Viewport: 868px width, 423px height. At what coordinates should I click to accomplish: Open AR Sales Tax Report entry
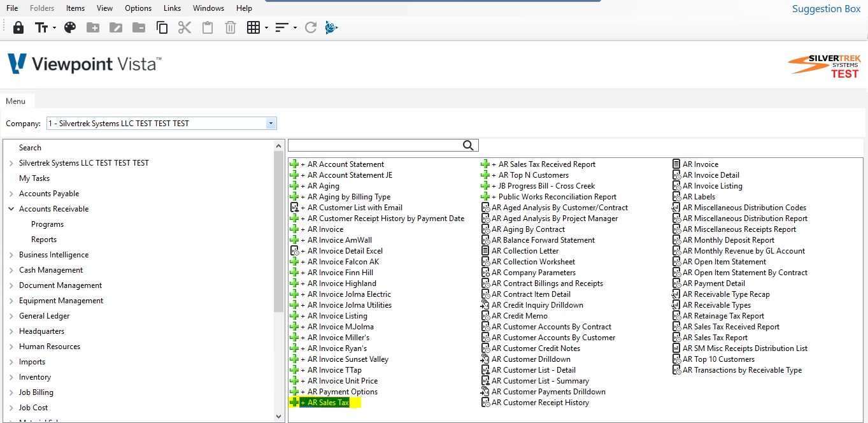tap(715, 338)
